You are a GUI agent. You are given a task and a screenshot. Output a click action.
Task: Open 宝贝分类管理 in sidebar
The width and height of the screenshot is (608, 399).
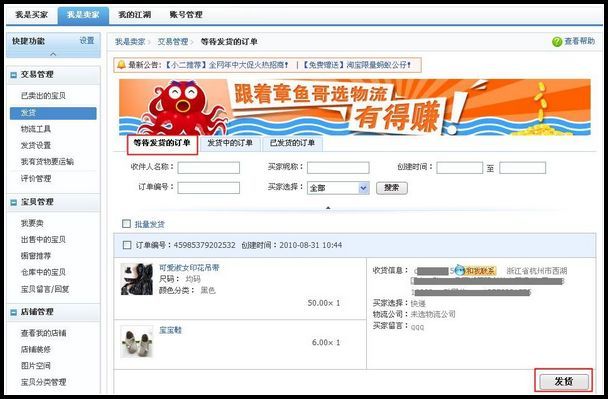click(x=43, y=382)
